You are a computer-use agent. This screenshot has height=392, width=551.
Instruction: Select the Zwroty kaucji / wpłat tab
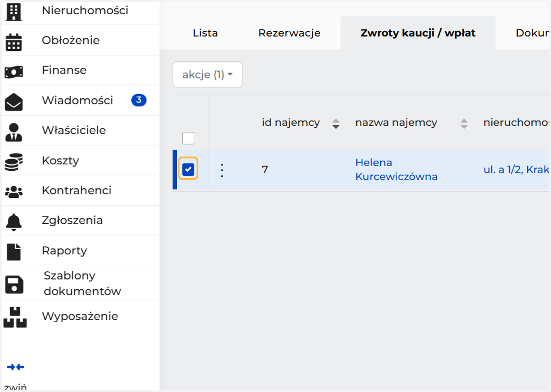pyautogui.click(x=418, y=33)
